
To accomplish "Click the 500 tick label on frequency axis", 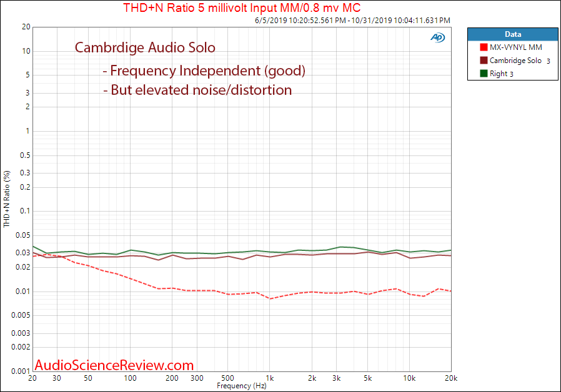I will [227, 378].
